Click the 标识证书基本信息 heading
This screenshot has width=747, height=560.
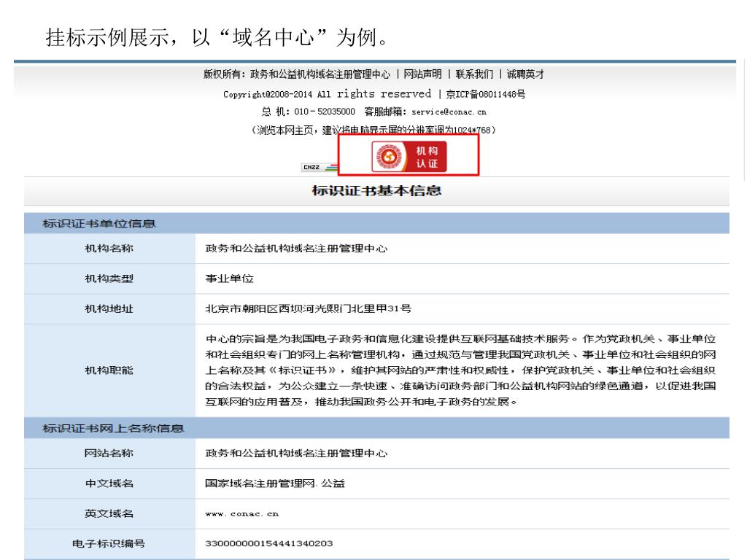(376, 191)
